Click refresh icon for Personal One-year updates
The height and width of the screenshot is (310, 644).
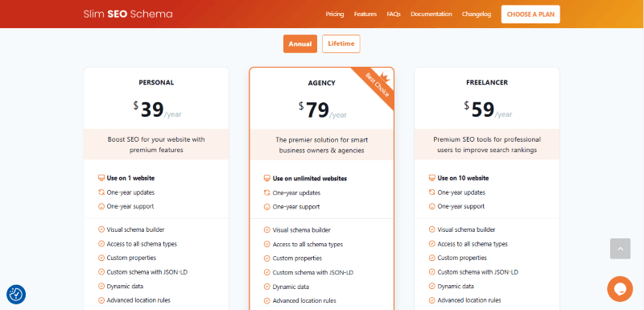[x=101, y=192]
